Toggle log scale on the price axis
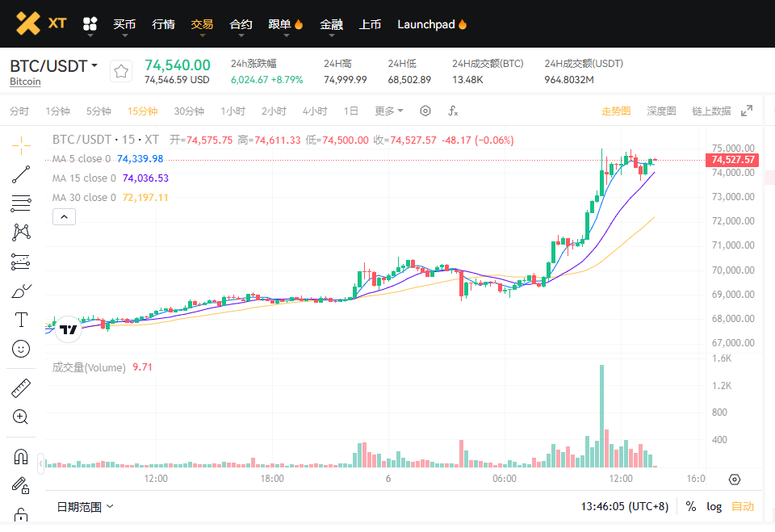The width and height of the screenshot is (775, 532). (x=714, y=506)
